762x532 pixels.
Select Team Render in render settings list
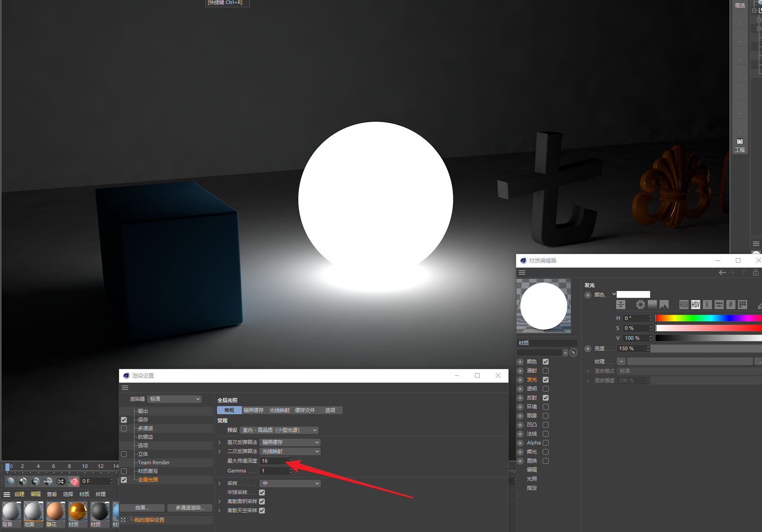[154, 463]
